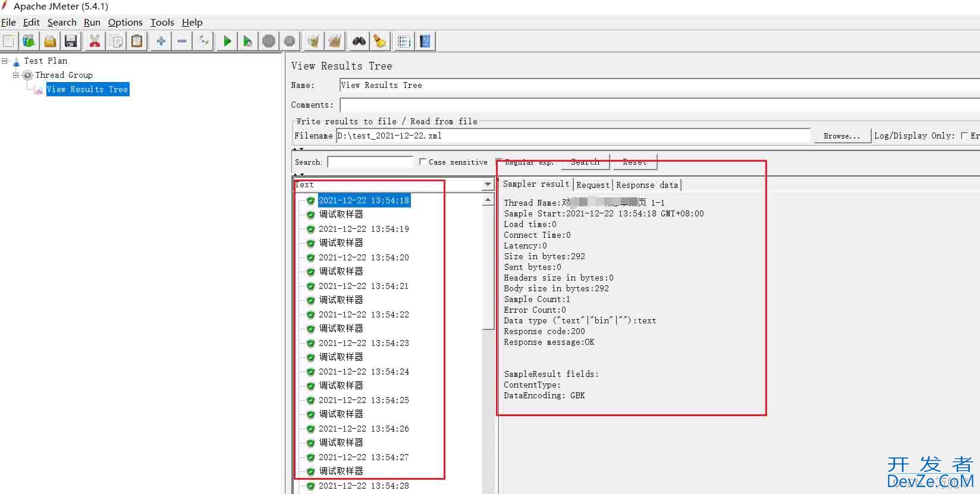Click the Stop test icon
The height and width of the screenshot is (494, 980).
(x=269, y=41)
